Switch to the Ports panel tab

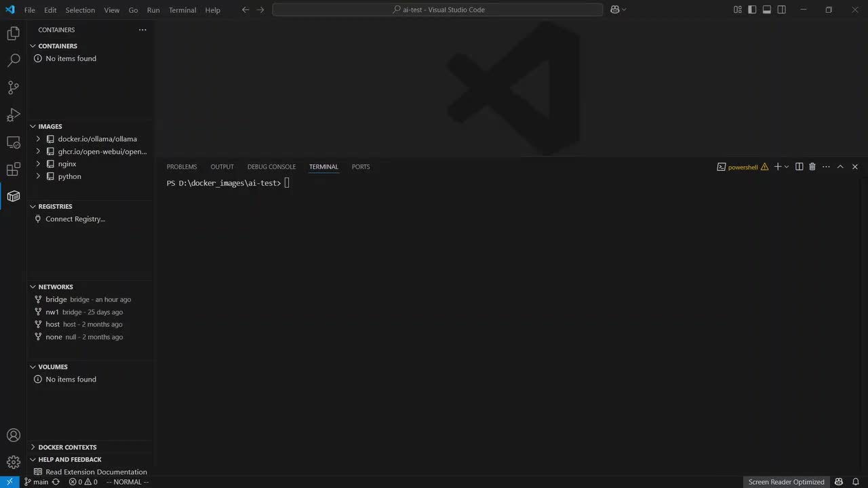pos(361,167)
